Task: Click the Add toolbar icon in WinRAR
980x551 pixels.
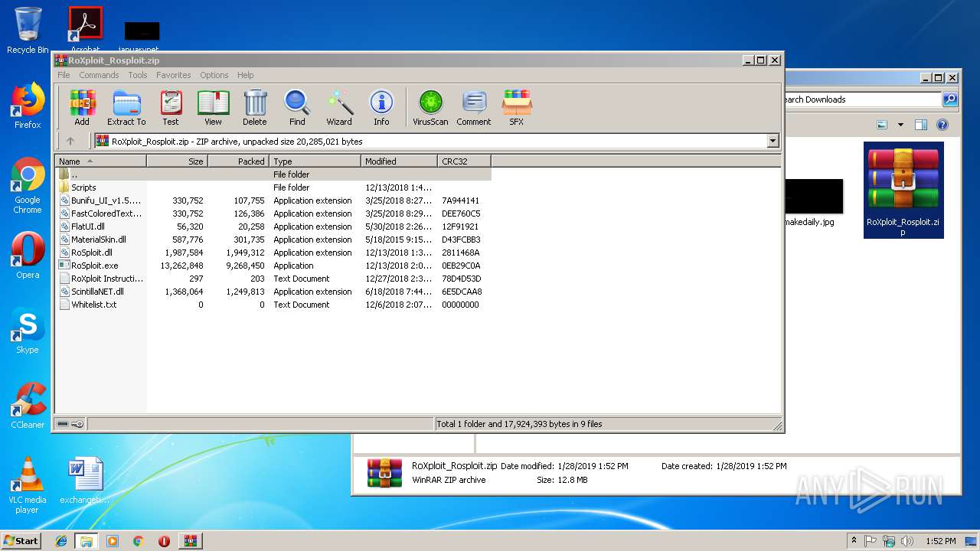Action: pos(82,108)
